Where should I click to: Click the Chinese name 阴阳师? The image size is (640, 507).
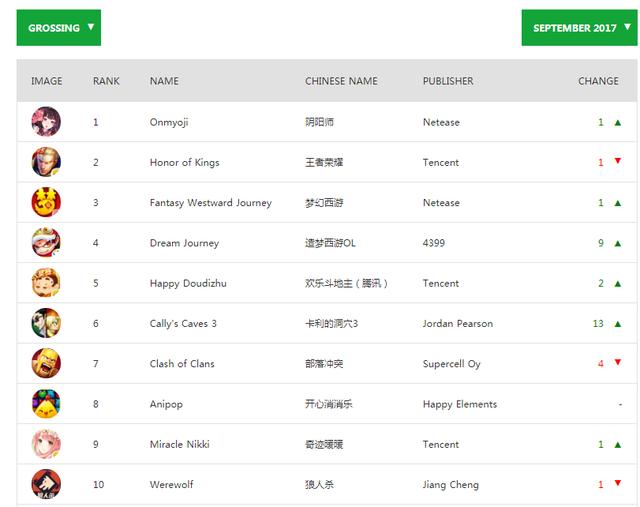coord(319,122)
